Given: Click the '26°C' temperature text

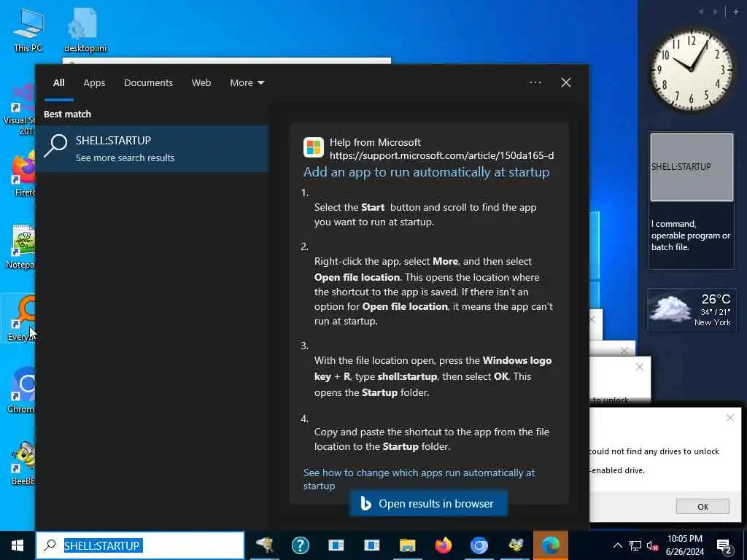Looking at the screenshot, I should pyautogui.click(x=716, y=299).
